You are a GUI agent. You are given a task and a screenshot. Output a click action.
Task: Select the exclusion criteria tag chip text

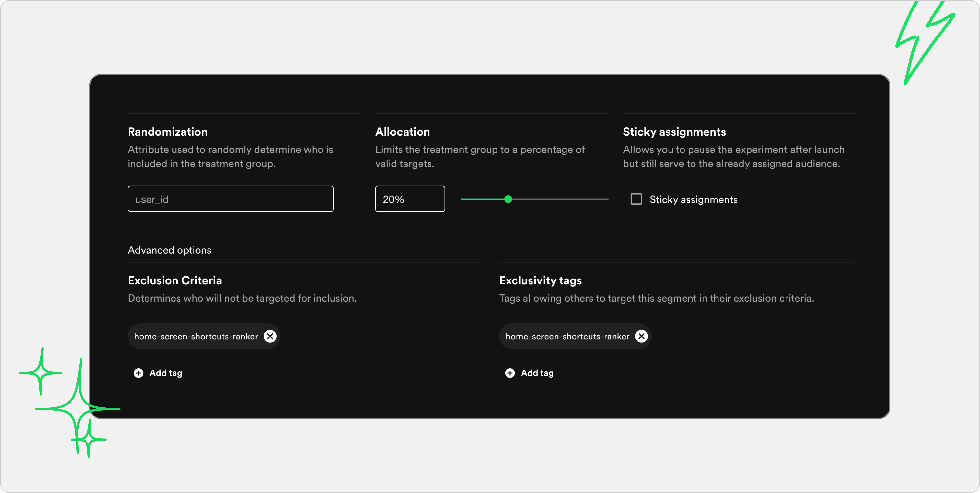pyautogui.click(x=196, y=336)
